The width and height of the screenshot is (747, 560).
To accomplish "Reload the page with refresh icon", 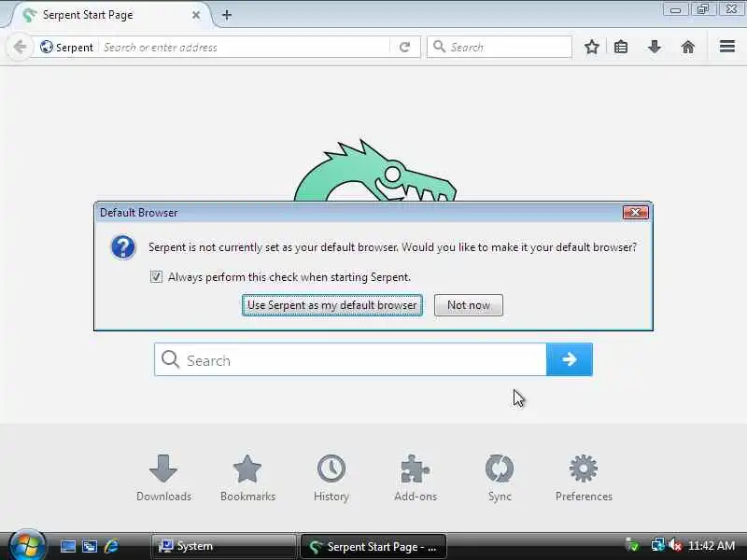I will (x=404, y=47).
